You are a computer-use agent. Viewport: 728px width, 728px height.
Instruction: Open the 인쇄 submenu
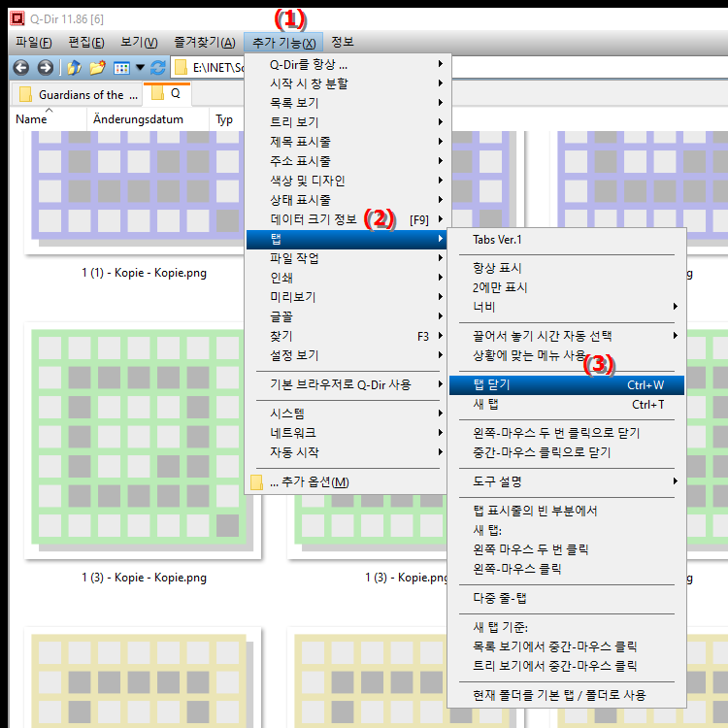click(346, 278)
